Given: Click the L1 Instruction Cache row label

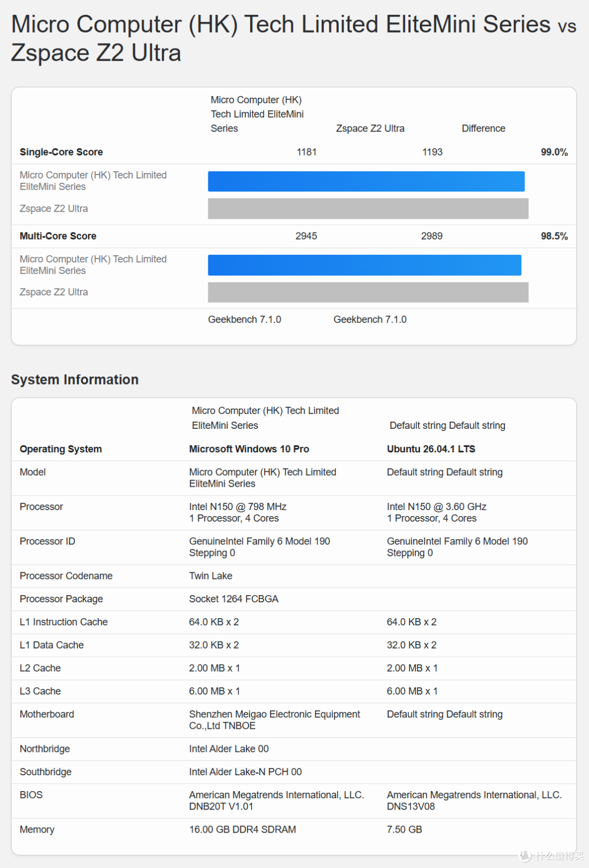Looking at the screenshot, I should 64,622.
